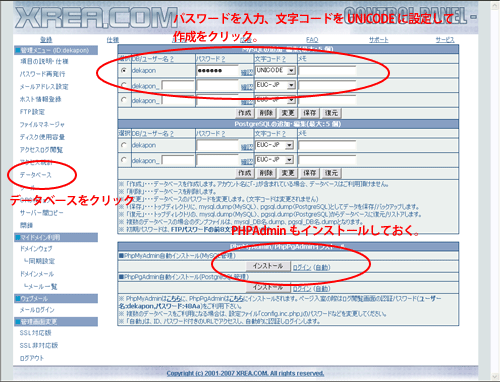Click the PhpMyAdmin インストール button
Image resolution: width=500 pixels, height=382 pixels.
(x=268, y=266)
